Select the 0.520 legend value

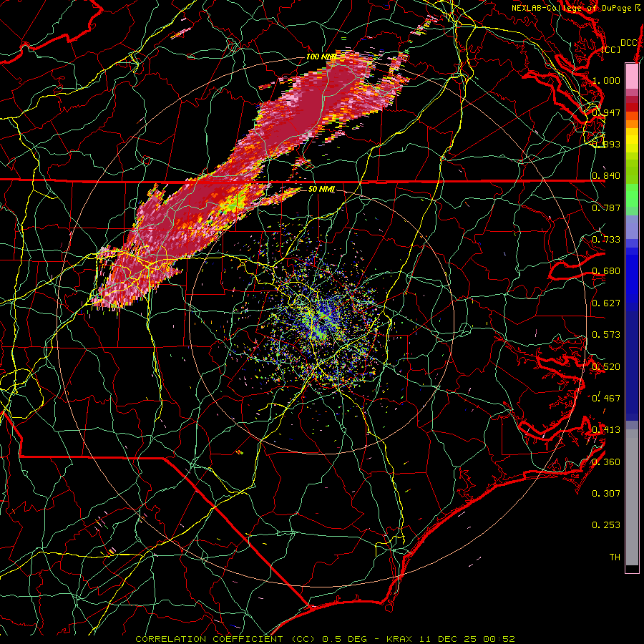click(606, 367)
